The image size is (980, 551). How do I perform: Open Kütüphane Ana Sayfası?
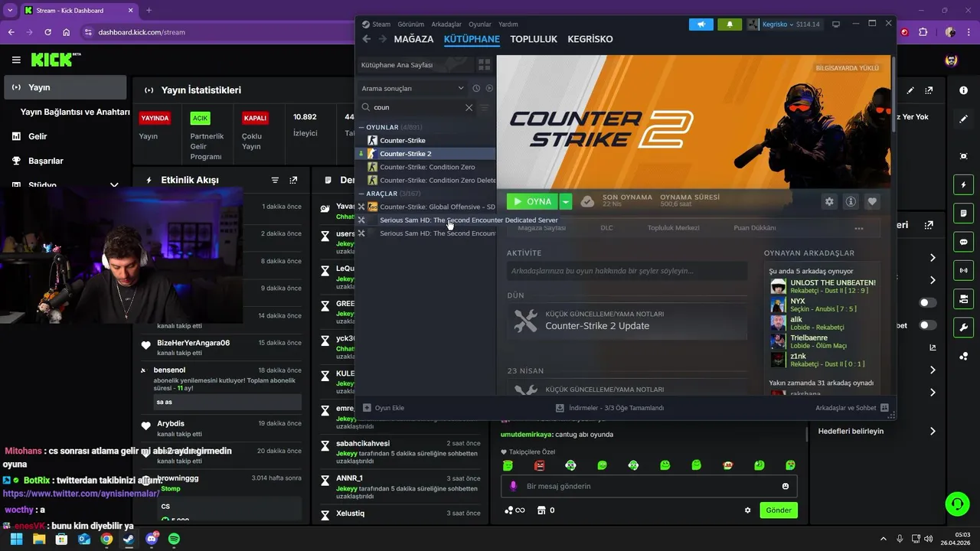tap(416, 65)
